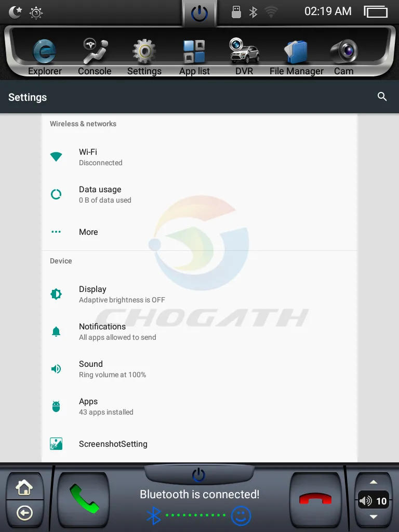Open Display settings

coord(199,294)
